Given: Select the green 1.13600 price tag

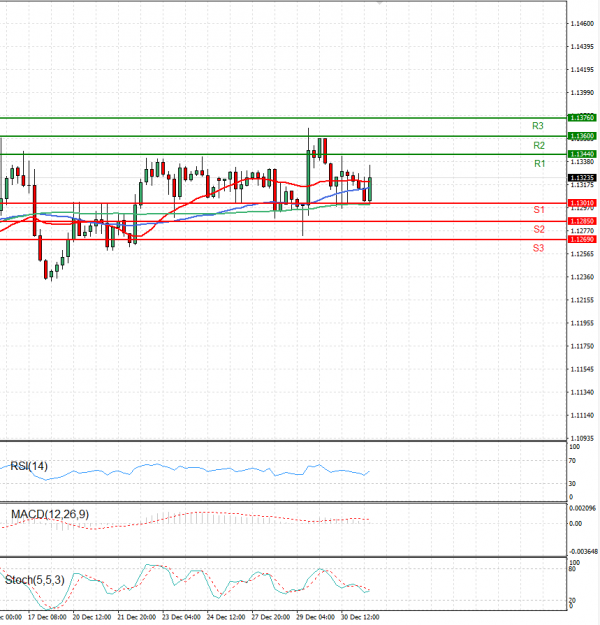Looking at the screenshot, I should tap(582, 136).
